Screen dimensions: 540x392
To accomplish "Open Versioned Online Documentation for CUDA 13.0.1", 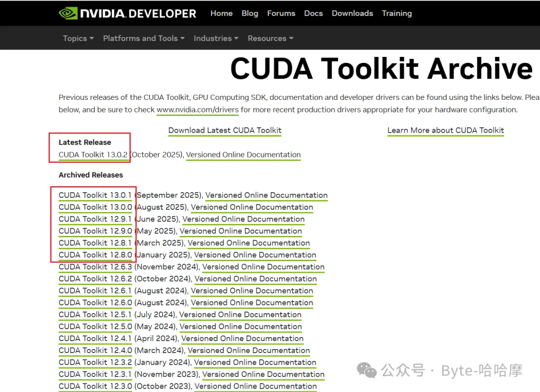I will pyautogui.click(x=266, y=195).
